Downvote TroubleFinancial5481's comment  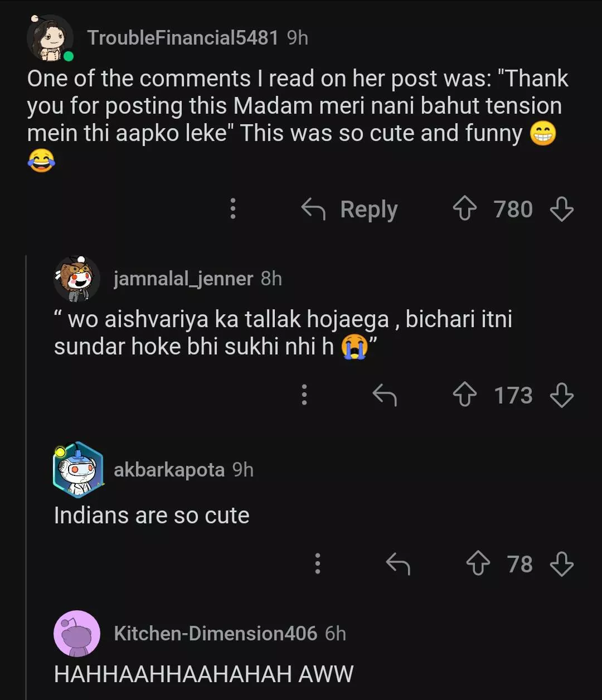coord(561,210)
